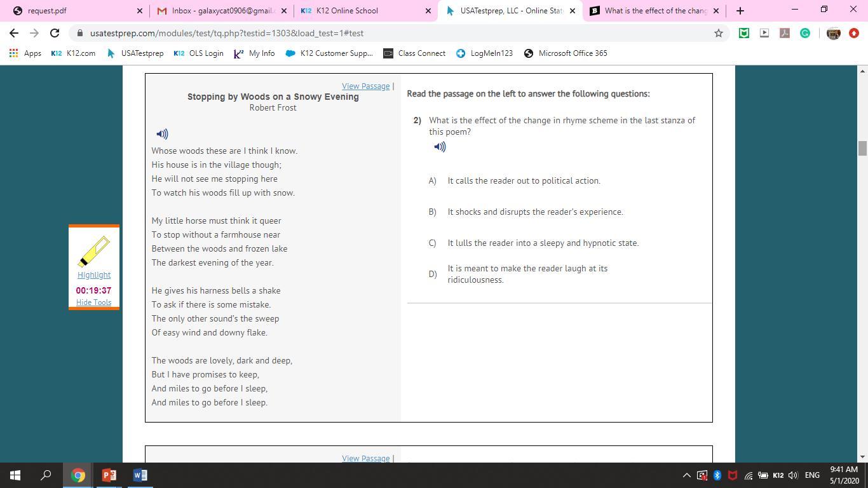Select the yellow Highlight marker tool

[x=94, y=251]
